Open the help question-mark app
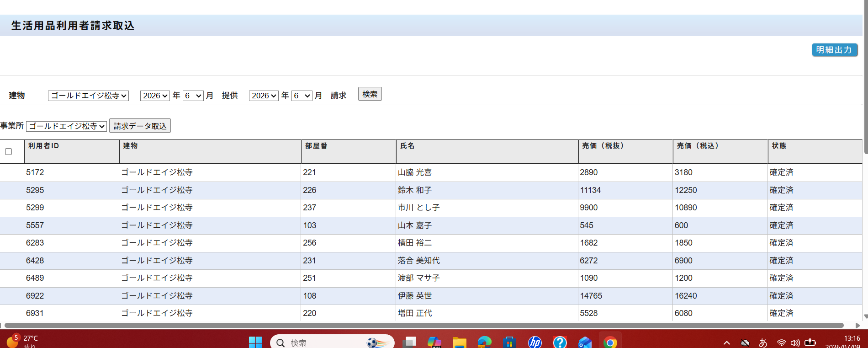868x348 pixels. pyautogui.click(x=560, y=342)
